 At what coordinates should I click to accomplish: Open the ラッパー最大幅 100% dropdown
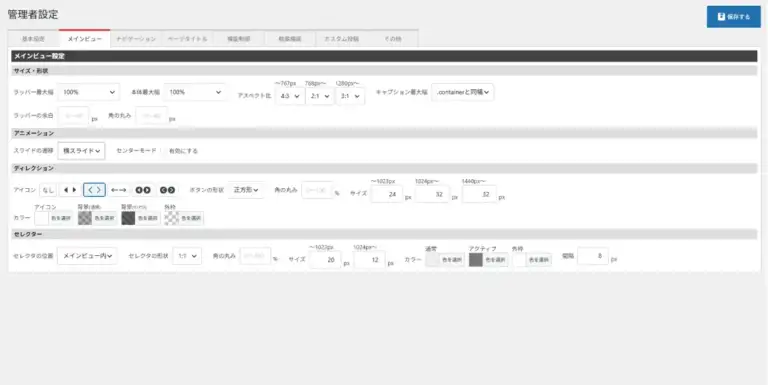(x=89, y=92)
